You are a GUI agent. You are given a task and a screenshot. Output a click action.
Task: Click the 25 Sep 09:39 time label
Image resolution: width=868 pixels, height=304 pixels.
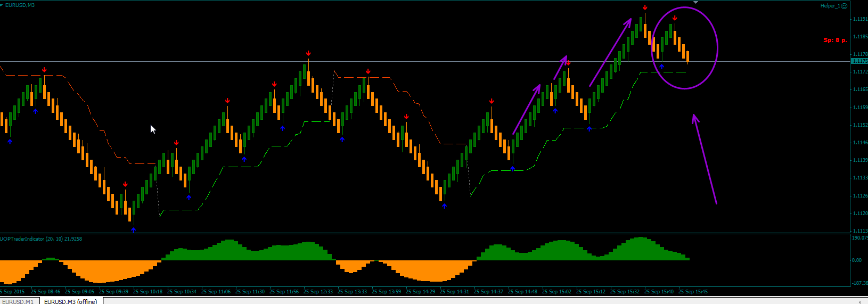click(x=113, y=292)
